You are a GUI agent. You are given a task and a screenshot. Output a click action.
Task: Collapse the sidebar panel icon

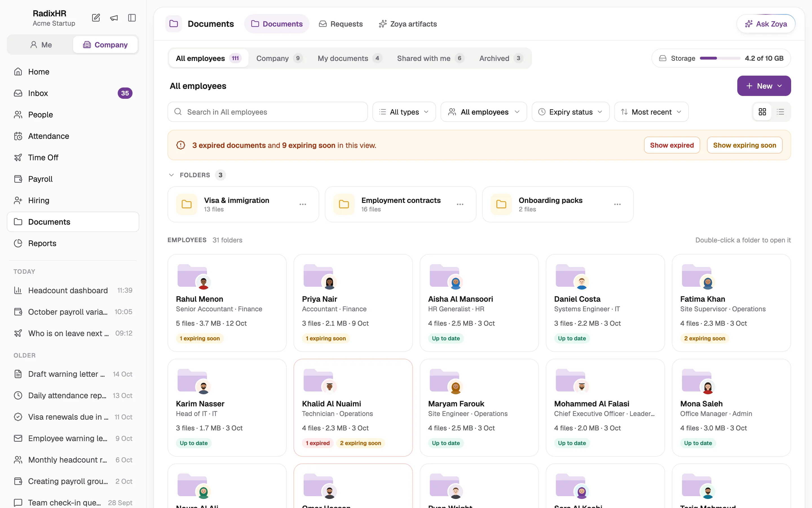(x=132, y=18)
